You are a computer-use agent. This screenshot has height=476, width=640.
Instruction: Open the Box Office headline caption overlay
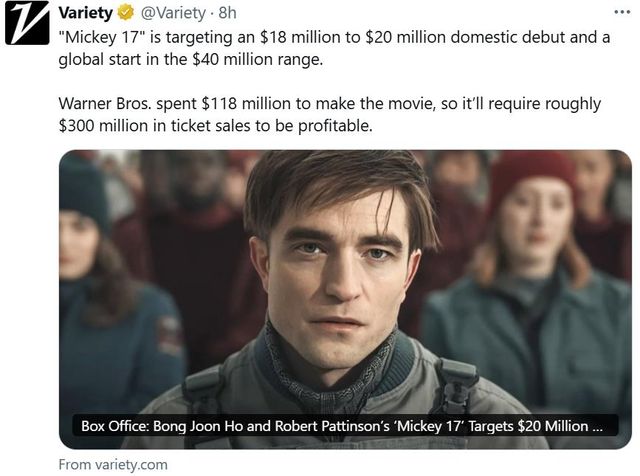(x=342, y=427)
